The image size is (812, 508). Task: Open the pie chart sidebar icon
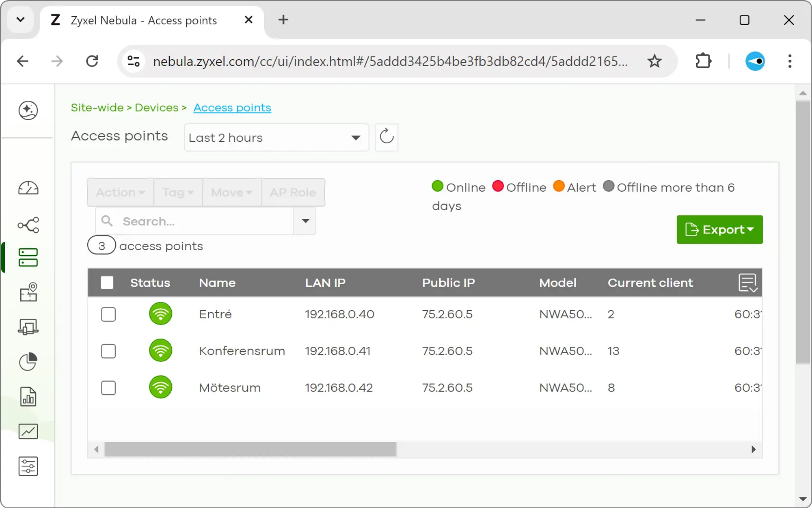pos(28,361)
